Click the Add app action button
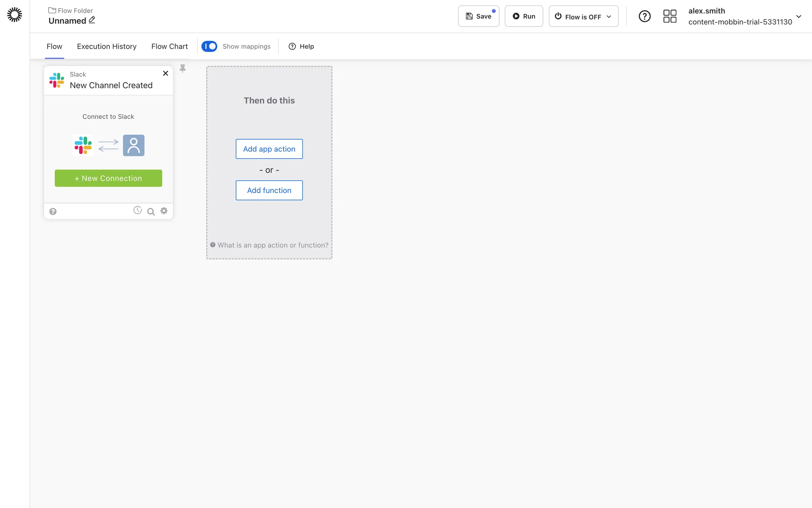Image resolution: width=812 pixels, height=508 pixels. [269, 149]
